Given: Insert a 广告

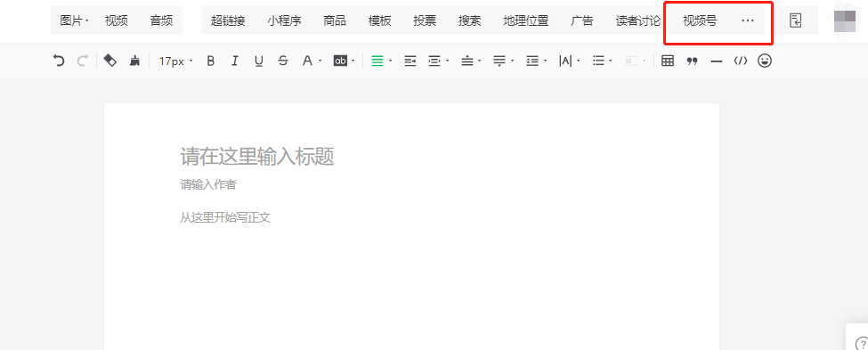Looking at the screenshot, I should coord(582,21).
